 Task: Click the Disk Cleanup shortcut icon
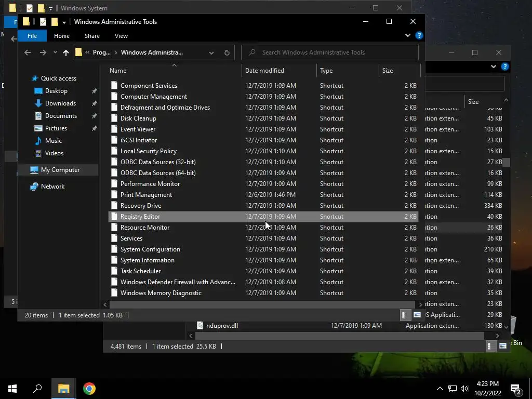[x=114, y=118]
